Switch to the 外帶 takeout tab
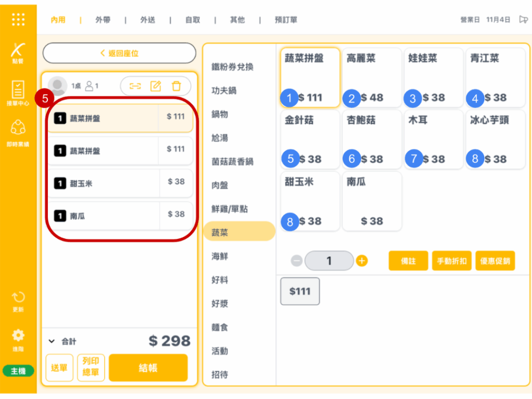 pos(102,20)
